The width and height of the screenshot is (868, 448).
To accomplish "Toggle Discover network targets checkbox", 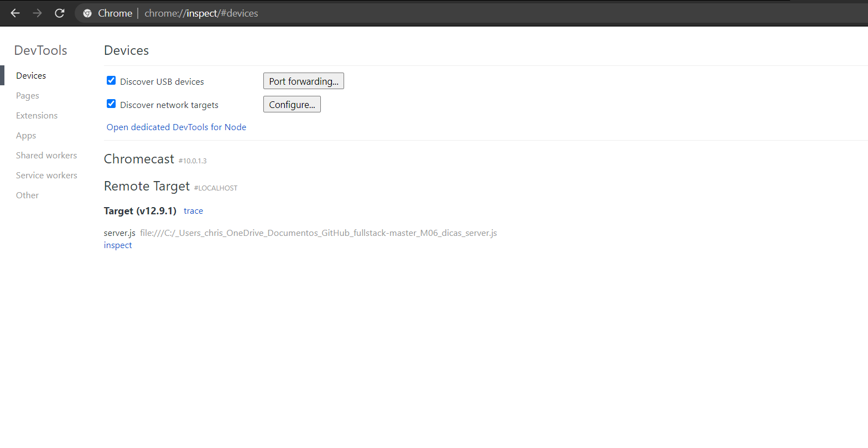I will tap(111, 104).
